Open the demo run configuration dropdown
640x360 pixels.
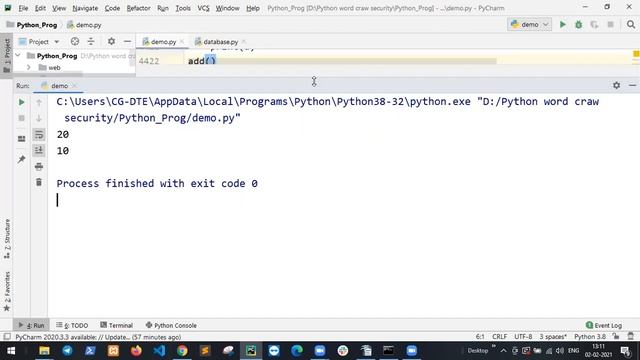pos(529,24)
